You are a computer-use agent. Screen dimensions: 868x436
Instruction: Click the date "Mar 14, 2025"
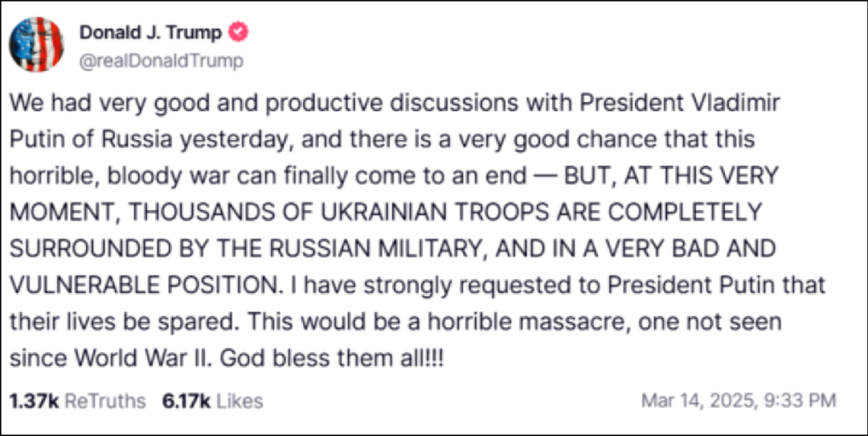coord(698,401)
